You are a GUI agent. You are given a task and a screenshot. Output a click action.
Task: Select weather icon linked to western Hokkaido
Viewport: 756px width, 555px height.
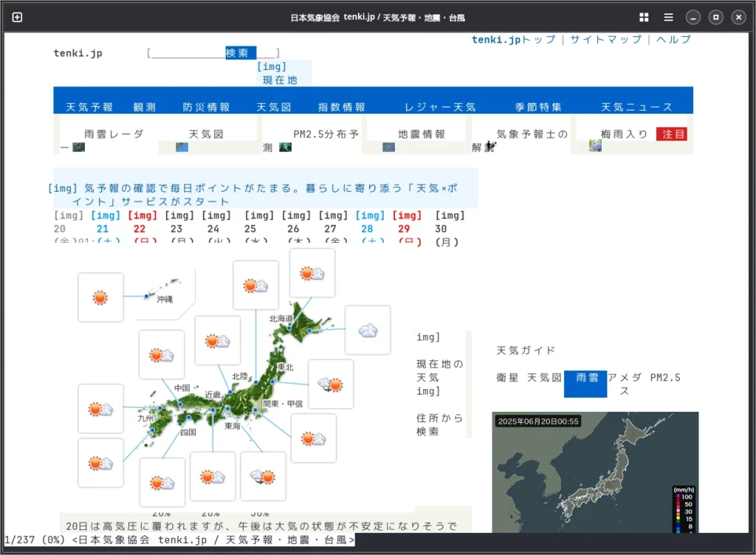click(312, 273)
